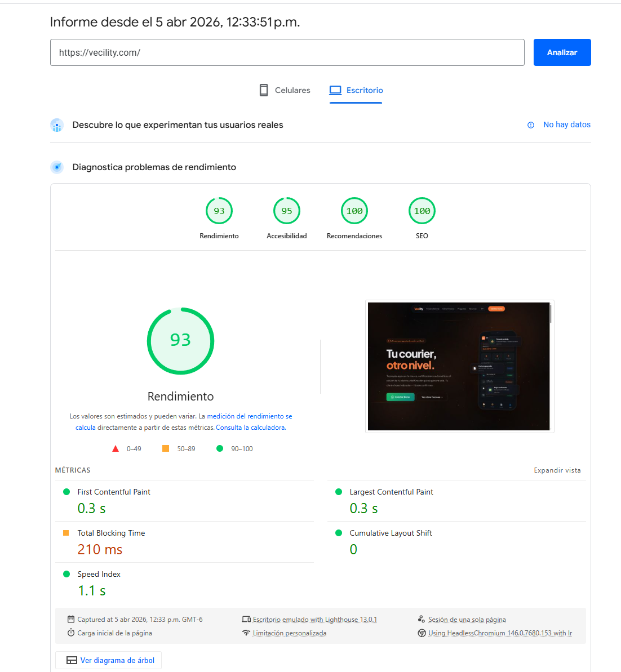Switch to the Celulares tab

[x=285, y=91]
